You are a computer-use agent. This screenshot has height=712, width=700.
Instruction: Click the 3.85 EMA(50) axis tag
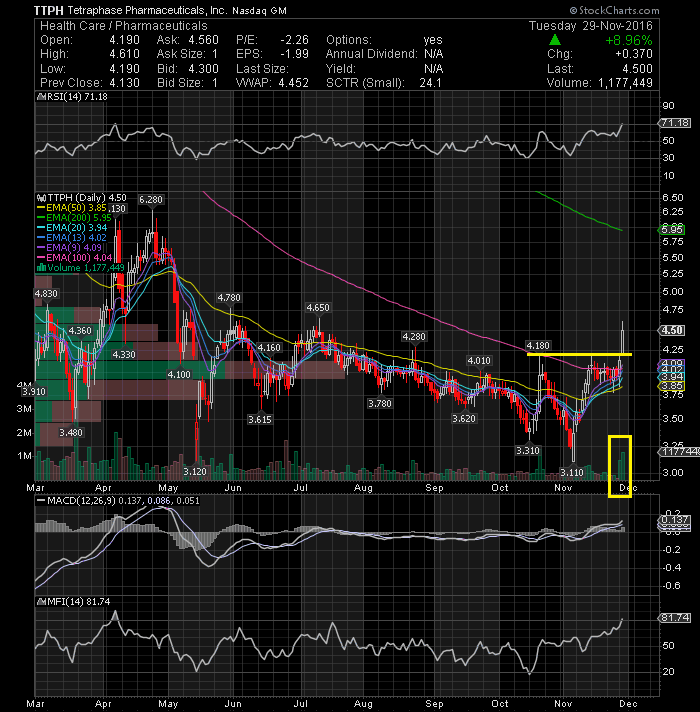point(672,386)
